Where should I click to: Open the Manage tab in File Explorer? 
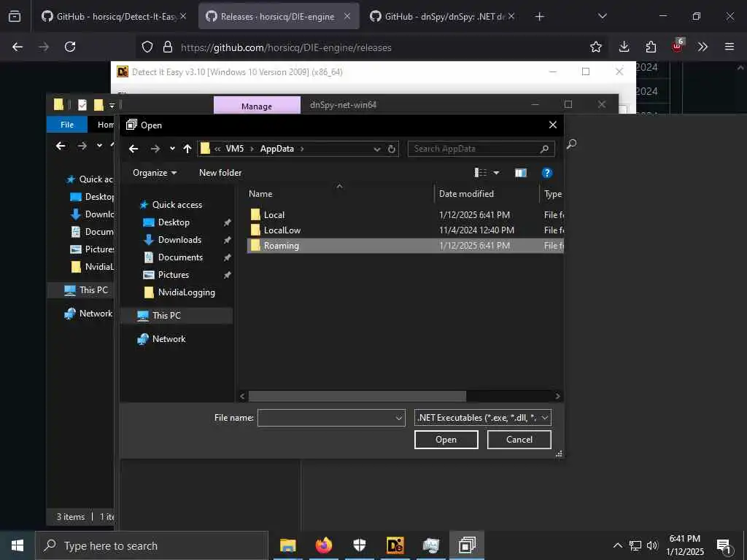256,106
